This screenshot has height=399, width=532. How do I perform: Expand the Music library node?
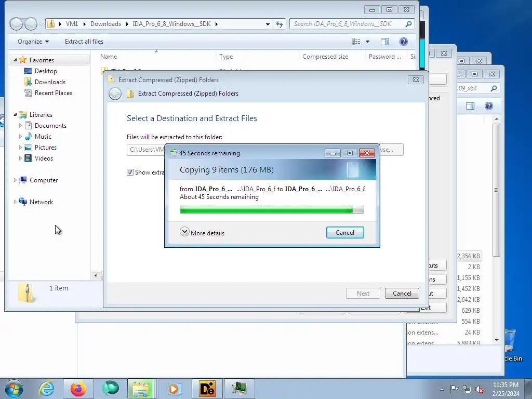click(x=20, y=137)
